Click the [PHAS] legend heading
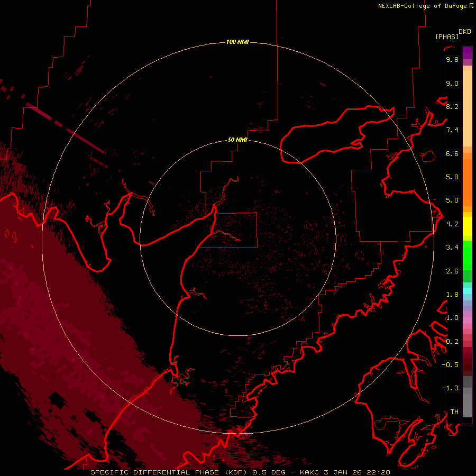 click(447, 36)
